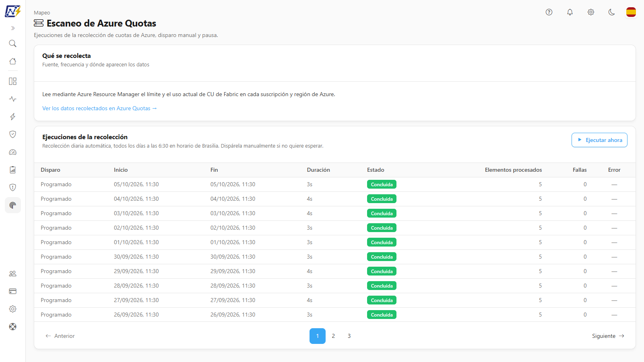The width and height of the screenshot is (644, 362).
Task: Select the fingerprint mapping icon in sidebar
Action: [13, 205]
